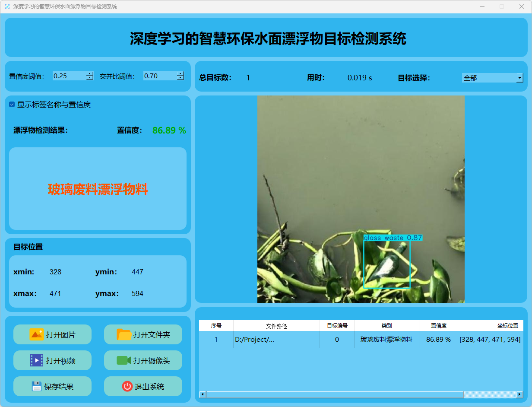This screenshot has width=532, height=407.
Task: Click the detected glass waste bounding box in image
Action: click(387, 264)
